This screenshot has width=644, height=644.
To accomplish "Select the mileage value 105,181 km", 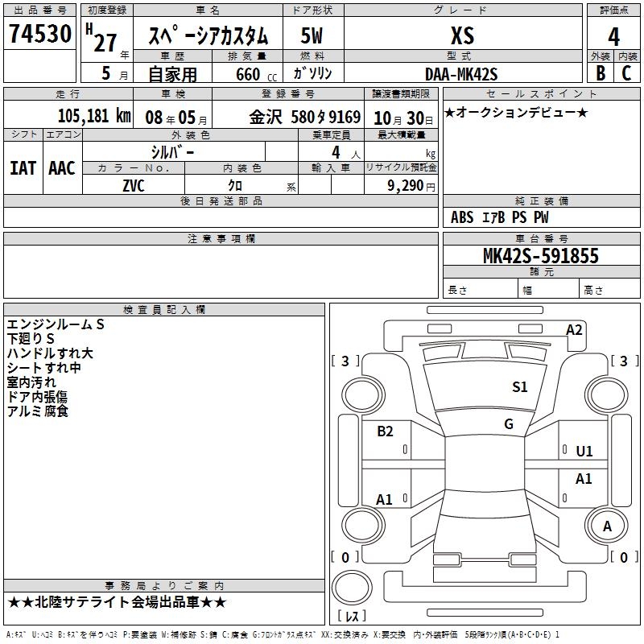I will pos(93,116).
